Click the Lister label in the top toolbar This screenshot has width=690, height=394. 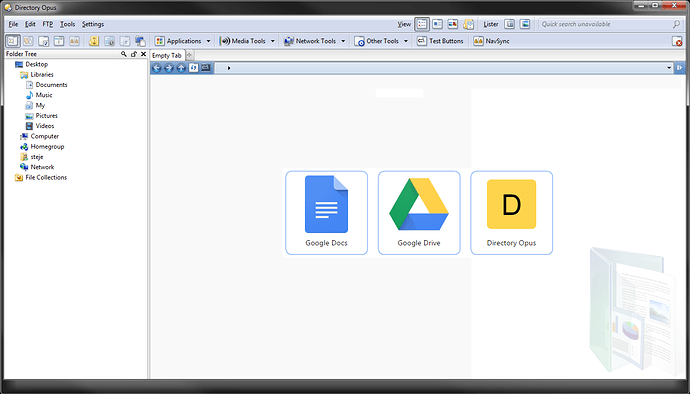[491, 24]
